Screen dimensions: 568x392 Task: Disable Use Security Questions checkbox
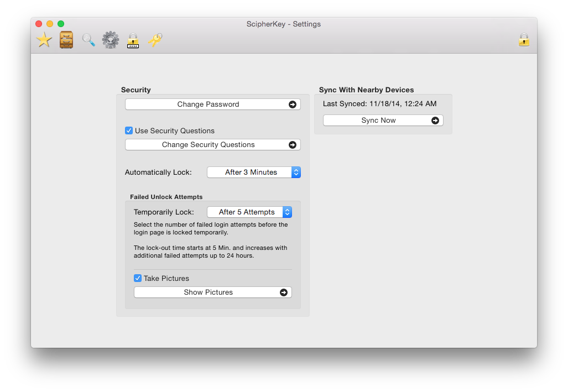pos(129,131)
